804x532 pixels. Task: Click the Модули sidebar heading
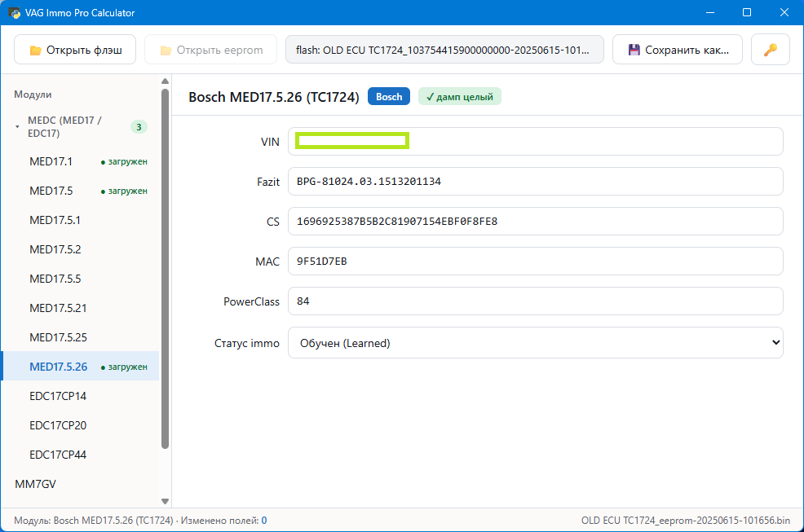click(x=33, y=95)
